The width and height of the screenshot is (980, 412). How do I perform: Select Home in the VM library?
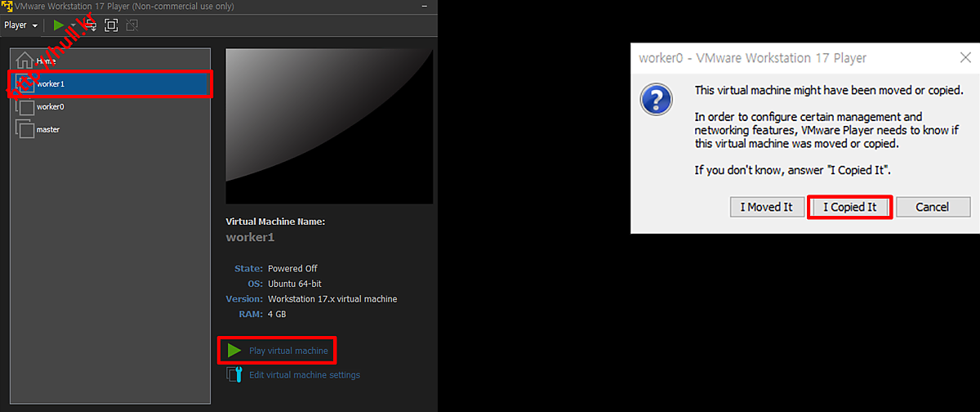(110, 60)
